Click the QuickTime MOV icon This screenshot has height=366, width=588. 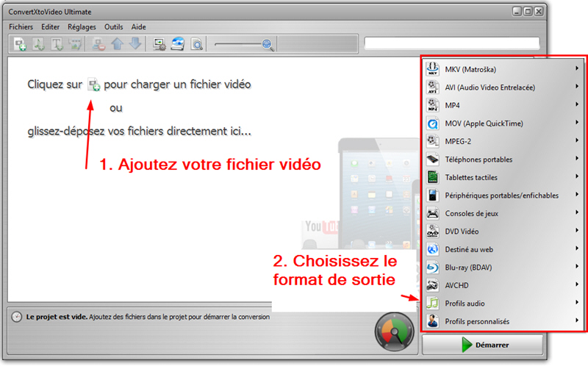tap(432, 123)
